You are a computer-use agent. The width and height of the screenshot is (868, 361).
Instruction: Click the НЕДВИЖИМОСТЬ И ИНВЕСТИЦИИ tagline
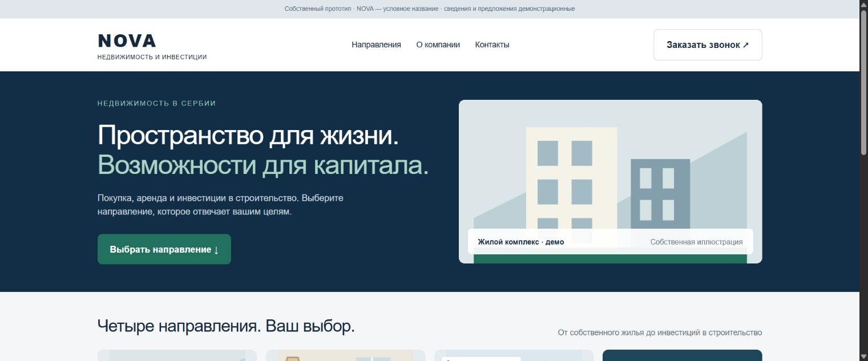click(152, 57)
